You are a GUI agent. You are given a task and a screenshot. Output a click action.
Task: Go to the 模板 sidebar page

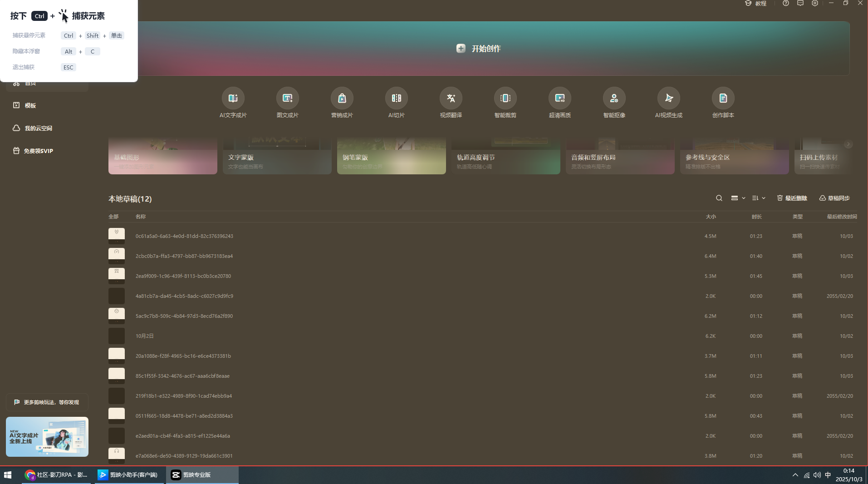tap(47, 105)
